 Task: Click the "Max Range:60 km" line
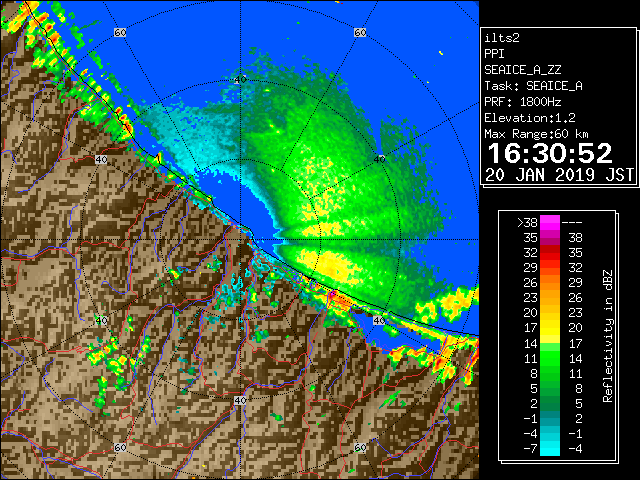[536, 134]
